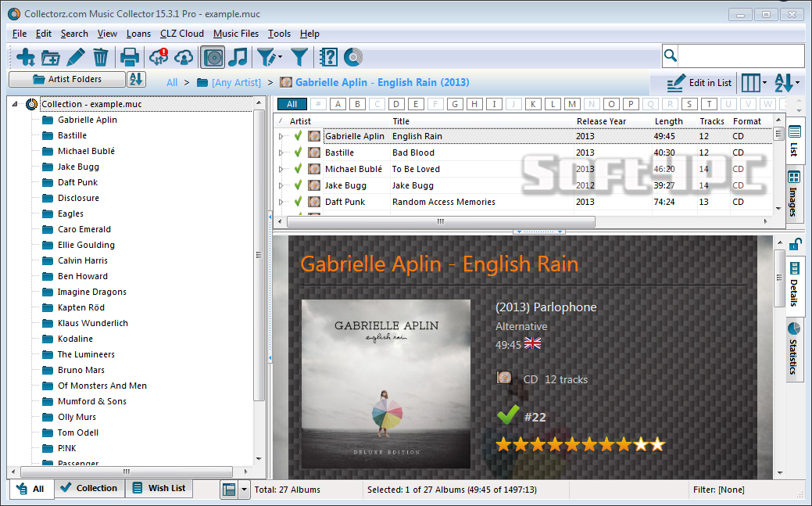Click the CD format icon in details
This screenshot has height=506, width=812.
504,378
